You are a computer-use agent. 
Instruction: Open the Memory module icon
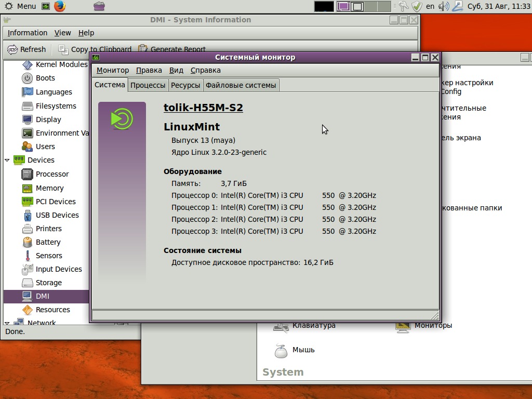point(27,188)
